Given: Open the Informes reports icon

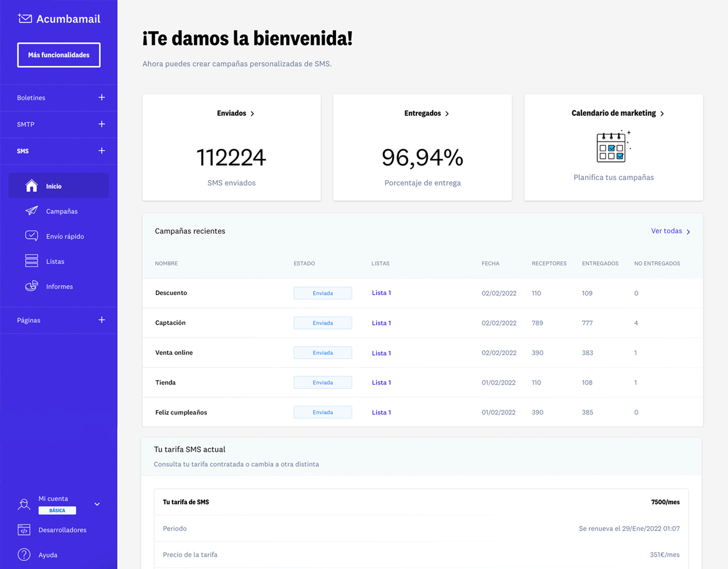Looking at the screenshot, I should 31,285.
